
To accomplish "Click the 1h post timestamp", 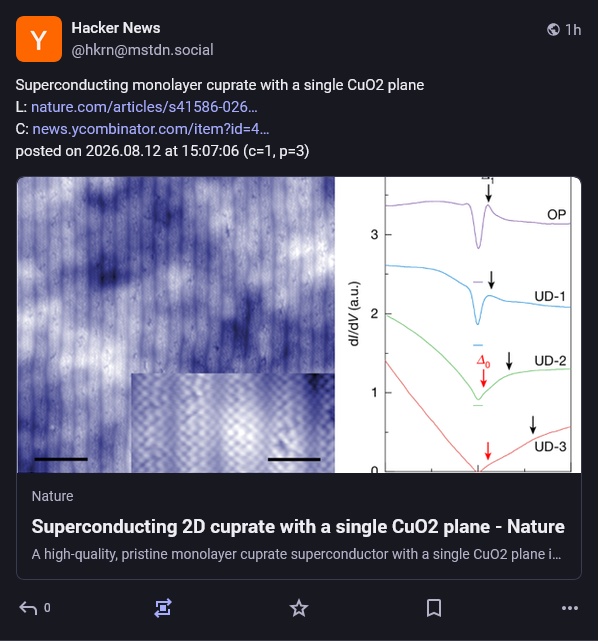I will 573,30.
